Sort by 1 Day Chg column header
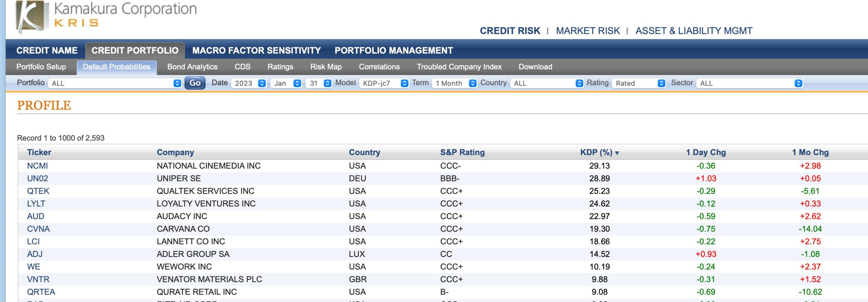 [x=706, y=152]
